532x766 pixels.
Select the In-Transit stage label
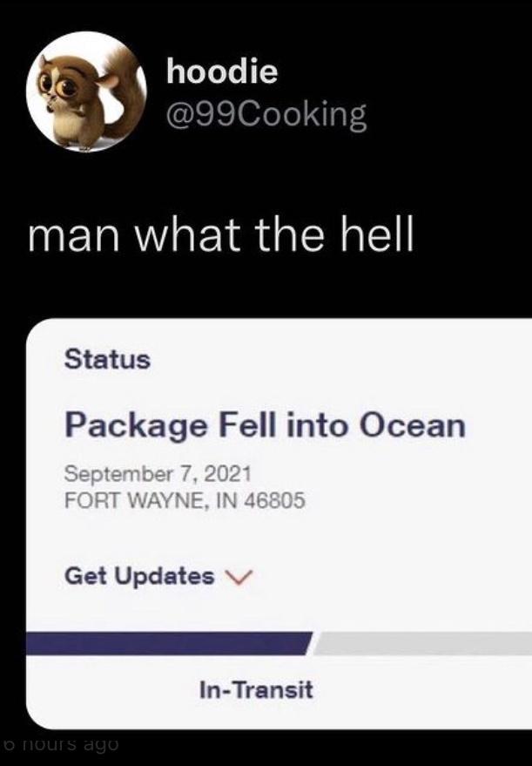[256, 690]
